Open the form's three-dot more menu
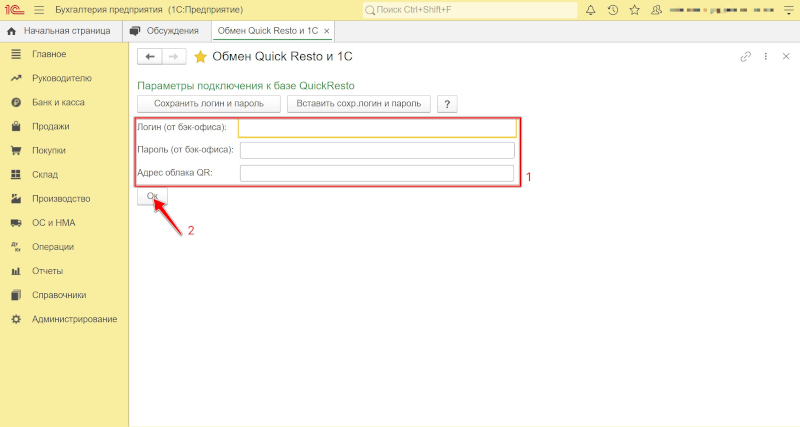The image size is (800, 427). pos(765,57)
